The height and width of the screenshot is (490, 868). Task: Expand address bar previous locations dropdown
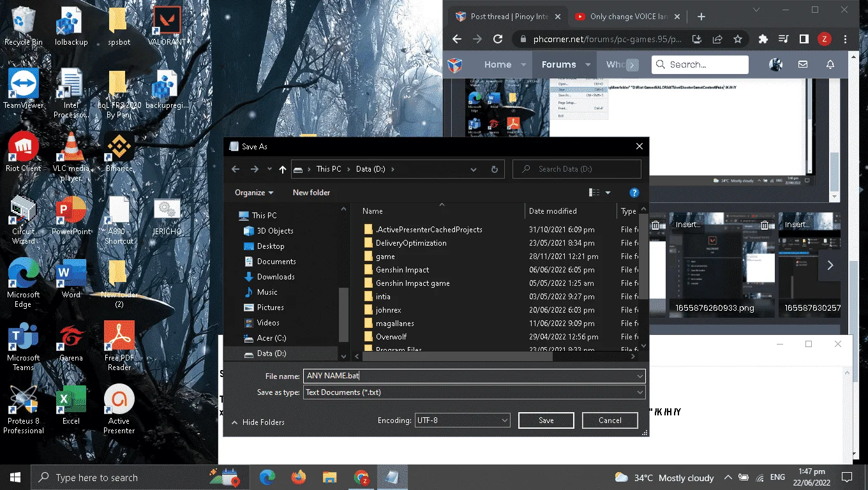[x=473, y=169]
